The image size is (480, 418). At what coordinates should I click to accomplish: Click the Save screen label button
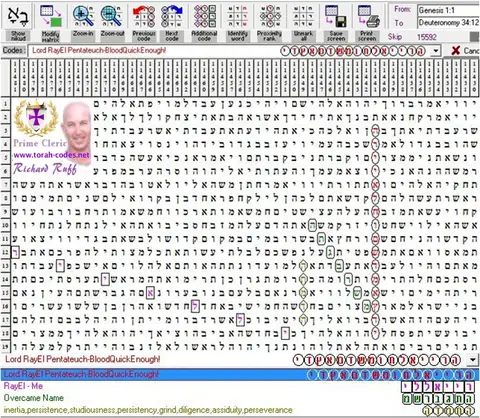pos(336,36)
